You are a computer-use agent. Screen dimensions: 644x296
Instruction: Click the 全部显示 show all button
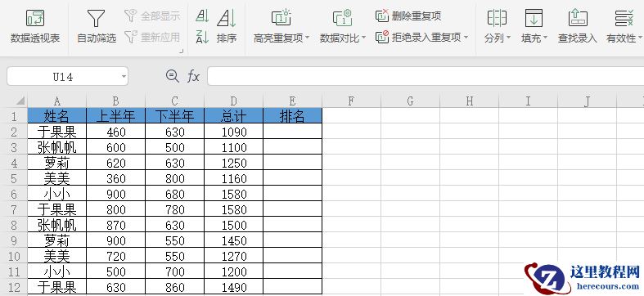click(x=152, y=16)
